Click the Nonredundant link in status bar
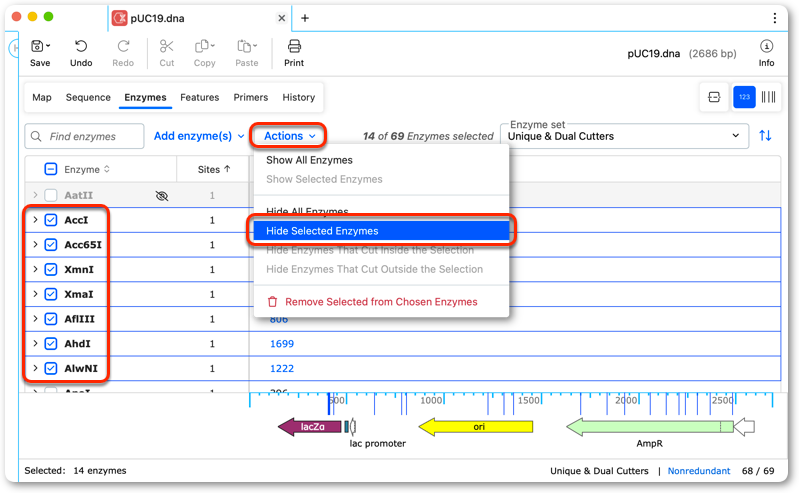The height and width of the screenshot is (493, 799). [699, 471]
